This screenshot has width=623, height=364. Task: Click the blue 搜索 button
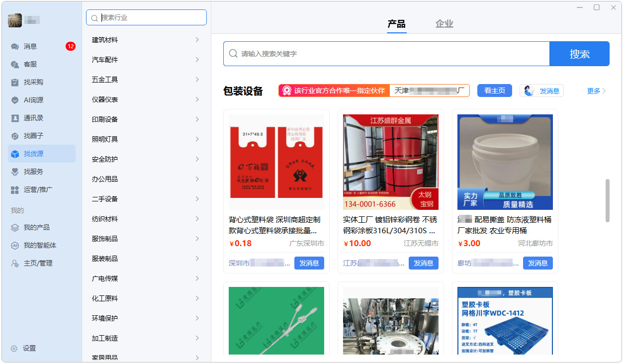pos(579,54)
